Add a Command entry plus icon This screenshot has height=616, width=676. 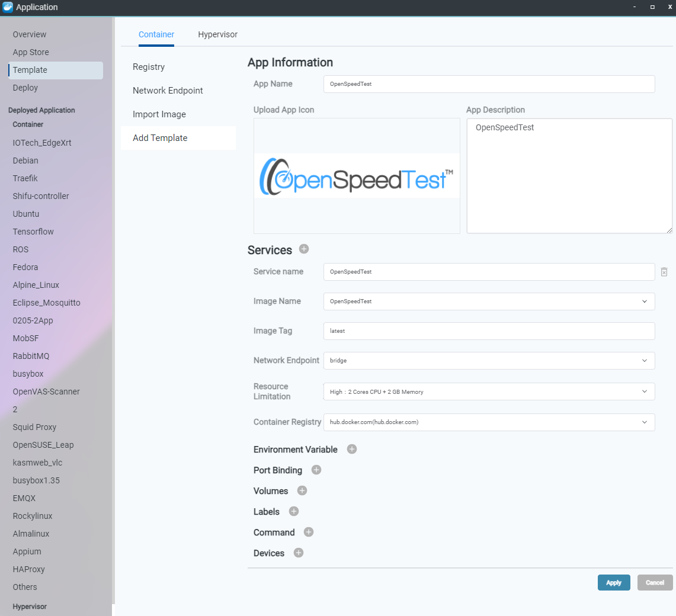309,532
